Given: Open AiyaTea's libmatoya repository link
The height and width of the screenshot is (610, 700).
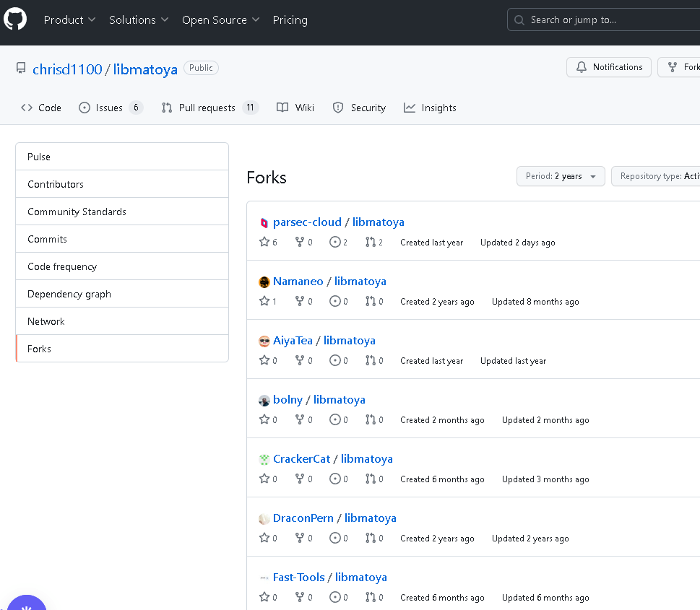Looking at the screenshot, I should (x=349, y=341).
